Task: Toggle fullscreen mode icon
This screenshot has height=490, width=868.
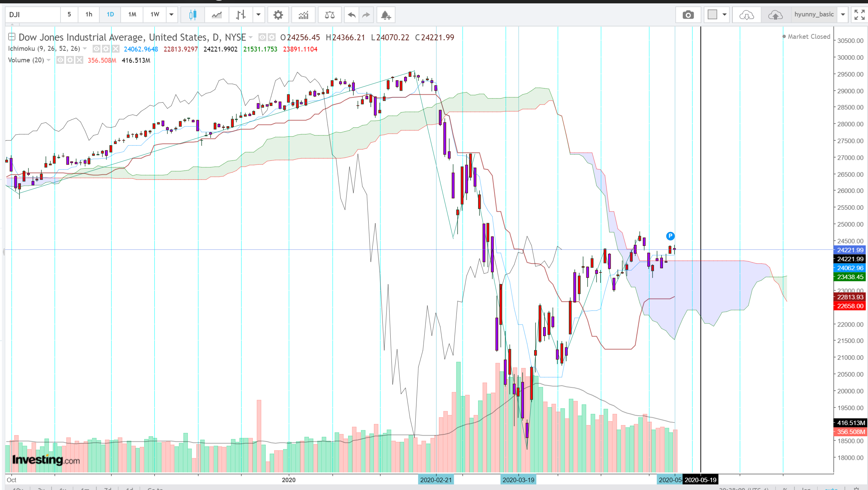Action: tap(859, 15)
